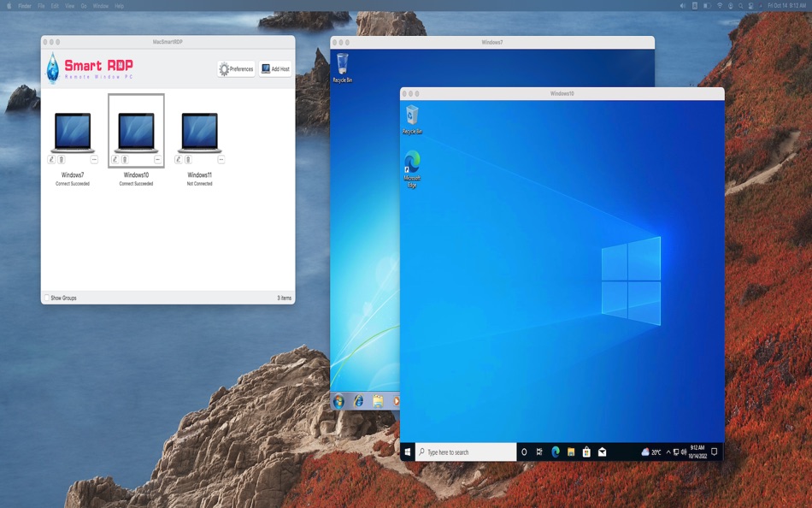Open the Windows 10 Start menu
This screenshot has height=508, width=812.
(408, 452)
